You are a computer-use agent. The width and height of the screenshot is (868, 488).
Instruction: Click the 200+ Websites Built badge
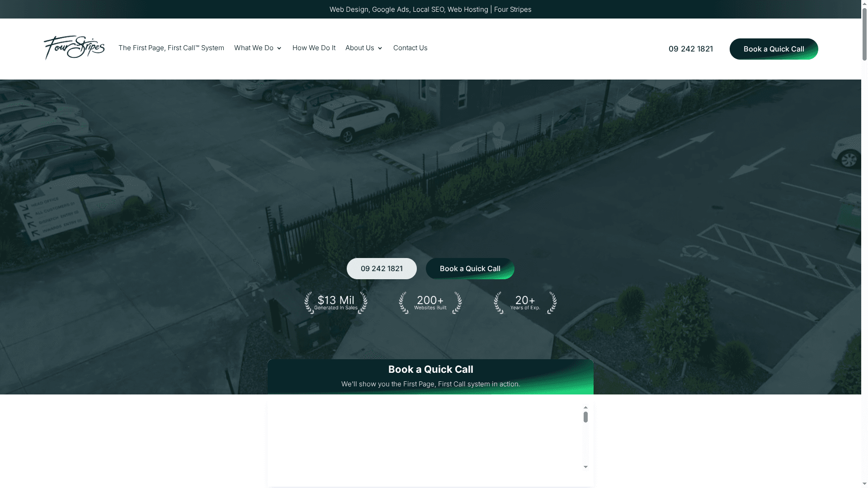click(430, 303)
